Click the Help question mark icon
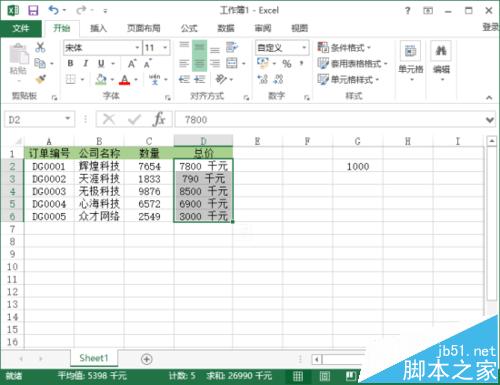 407,11
